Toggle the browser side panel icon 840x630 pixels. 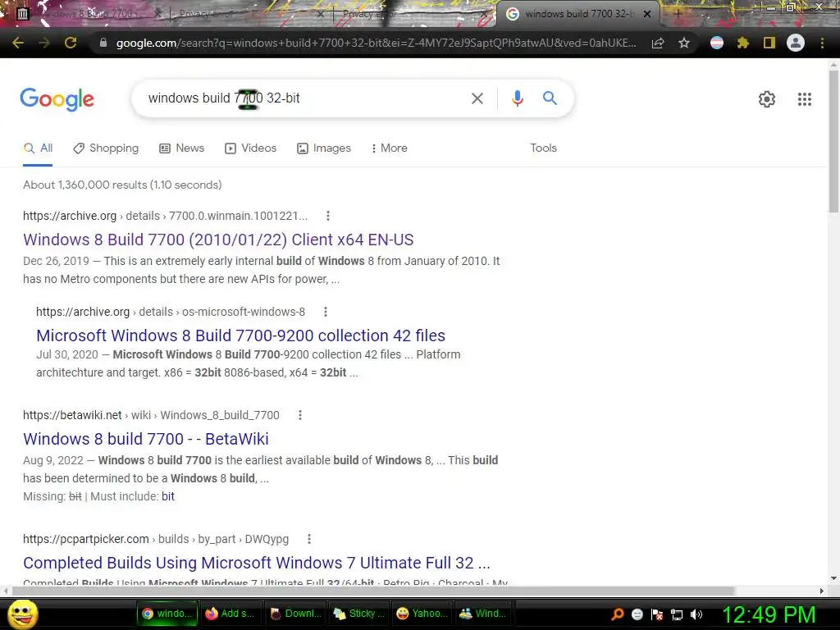tap(769, 43)
